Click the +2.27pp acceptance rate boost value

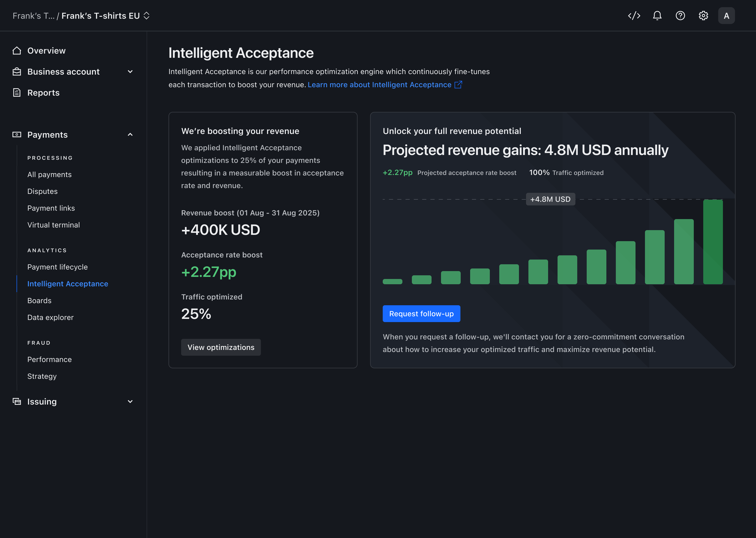(x=208, y=272)
